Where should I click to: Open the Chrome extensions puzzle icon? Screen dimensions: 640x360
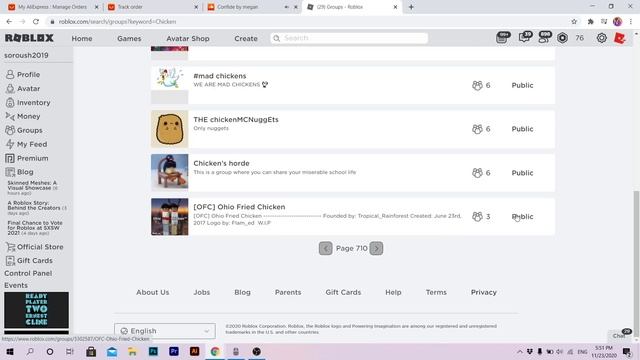(x=590, y=22)
